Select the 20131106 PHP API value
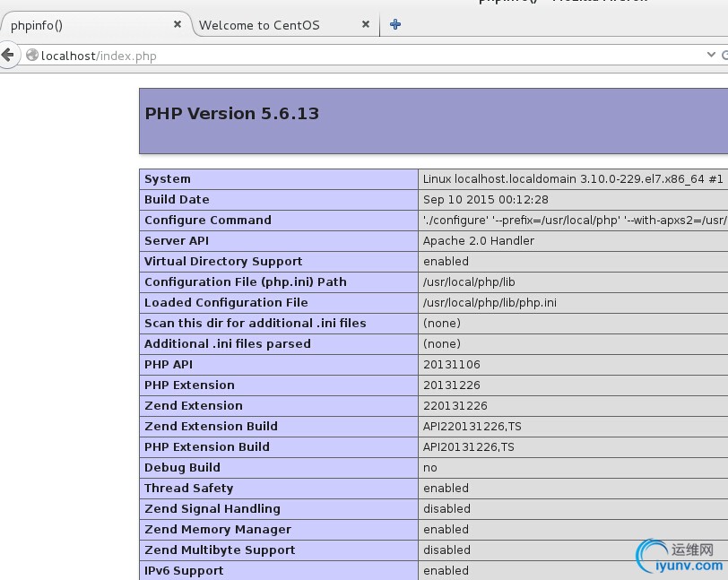The height and width of the screenshot is (580, 728). [452, 365]
